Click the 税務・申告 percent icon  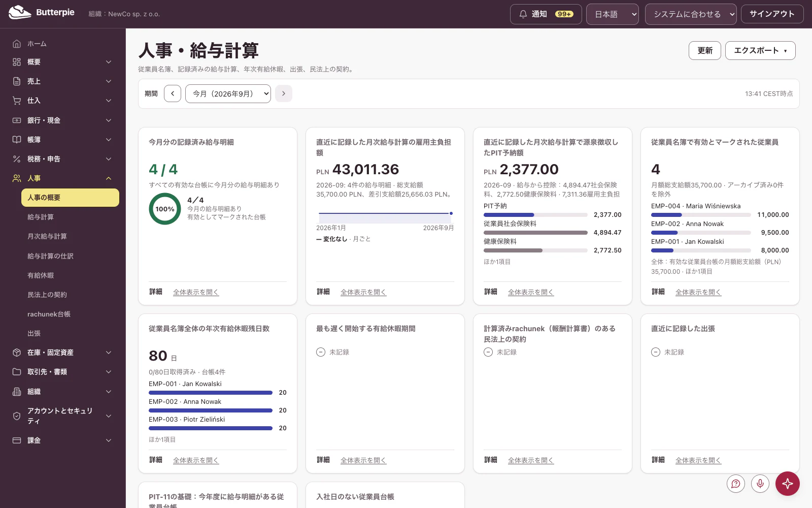pos(17,159)
